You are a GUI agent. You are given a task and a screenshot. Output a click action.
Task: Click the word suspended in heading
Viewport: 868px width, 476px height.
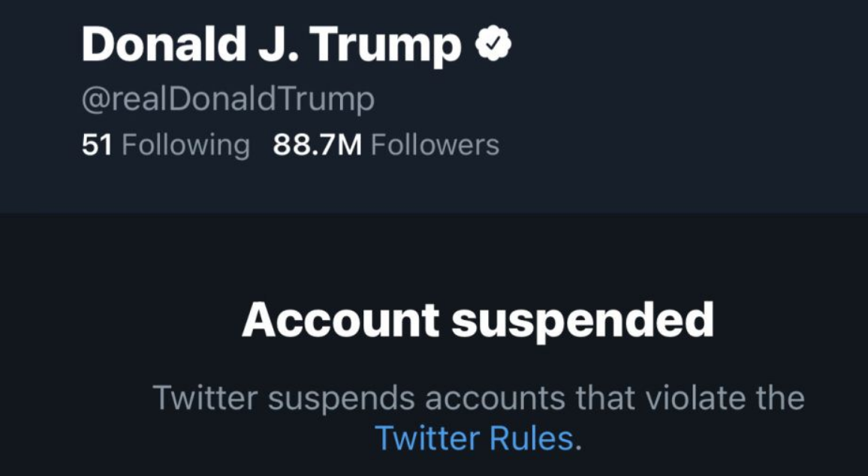click(x=583, y=321)
